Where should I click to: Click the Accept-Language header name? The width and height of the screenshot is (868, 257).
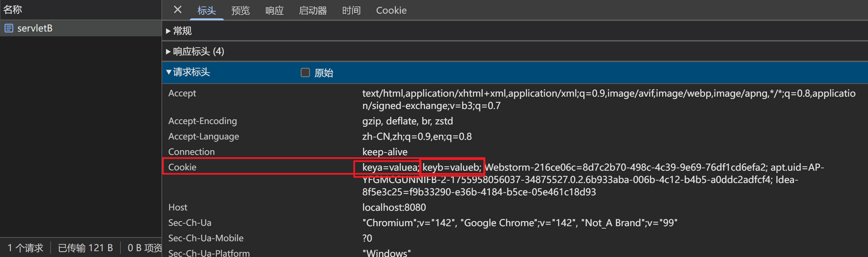tap(204, 136)
